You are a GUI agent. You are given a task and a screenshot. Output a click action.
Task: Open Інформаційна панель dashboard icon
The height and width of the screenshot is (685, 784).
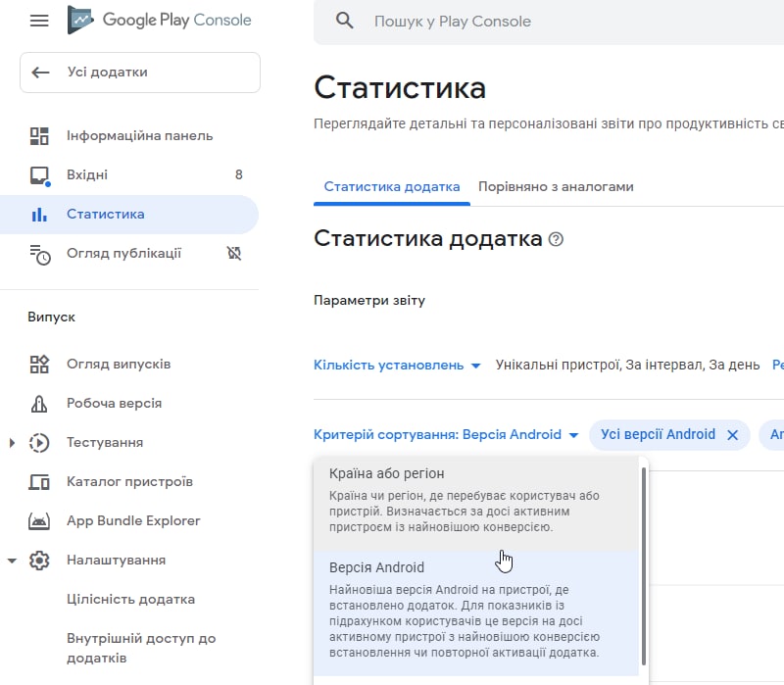[x=39, y=136]
